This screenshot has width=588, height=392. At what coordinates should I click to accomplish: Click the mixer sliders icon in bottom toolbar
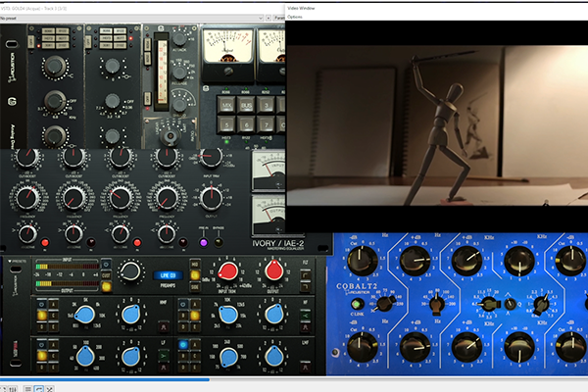tap(13, 389)
